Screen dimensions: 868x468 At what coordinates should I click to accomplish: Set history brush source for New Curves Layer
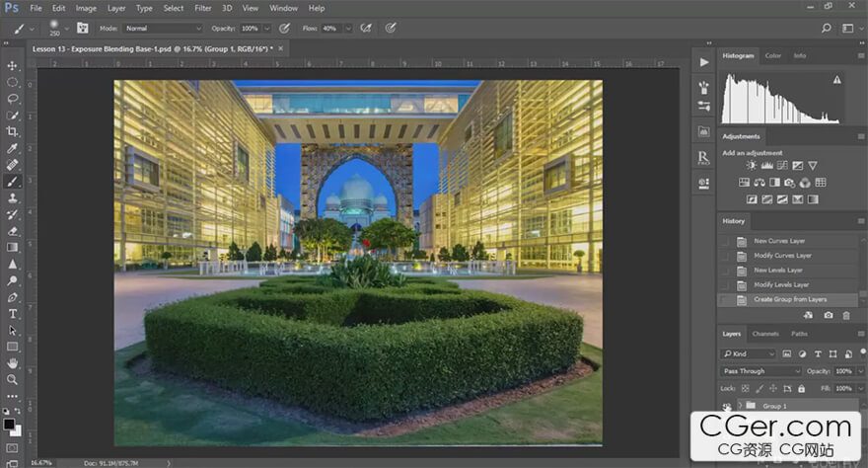[724, 242]
